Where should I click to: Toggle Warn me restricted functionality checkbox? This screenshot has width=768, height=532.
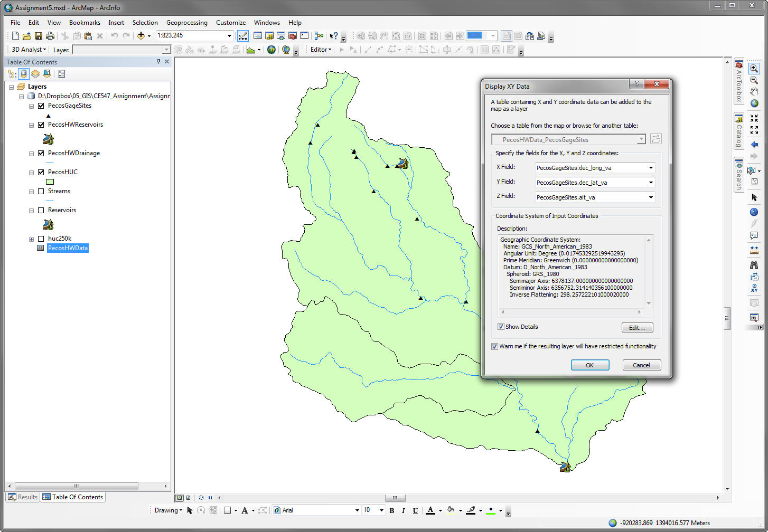[x=494, y=346]
